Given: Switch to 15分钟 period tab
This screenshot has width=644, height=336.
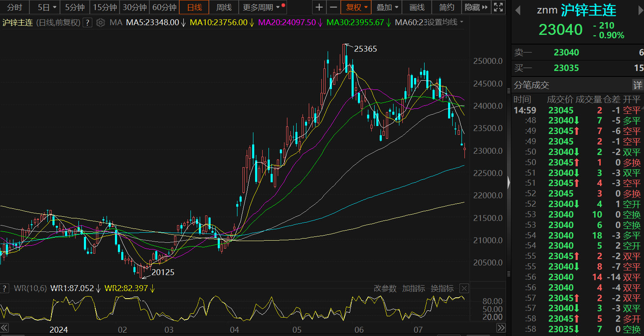Looking at the screenshot, I should point(104,7).
